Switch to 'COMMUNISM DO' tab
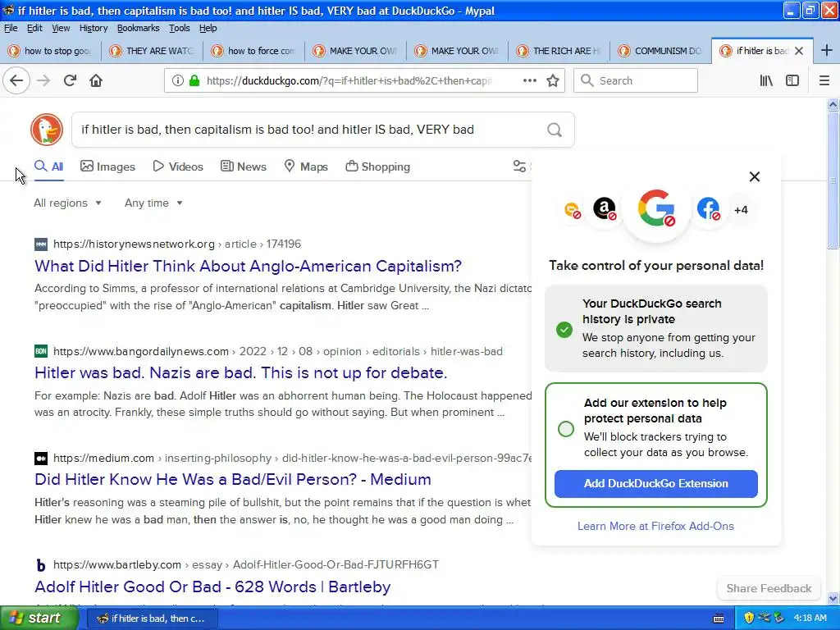 pyautogui.click(x=661, y=50)
